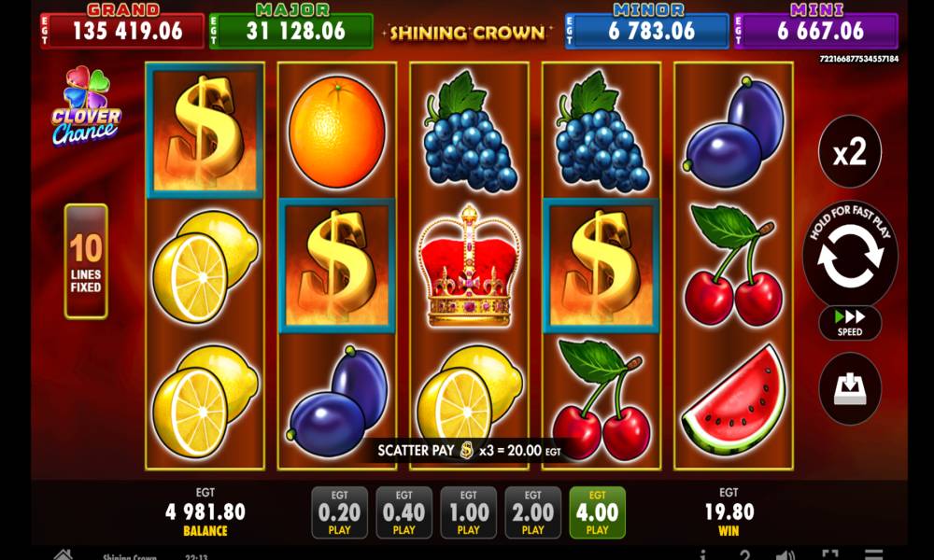Go to lobby with the home icon
Screen dimensions: 934x560
click(64, 554)
